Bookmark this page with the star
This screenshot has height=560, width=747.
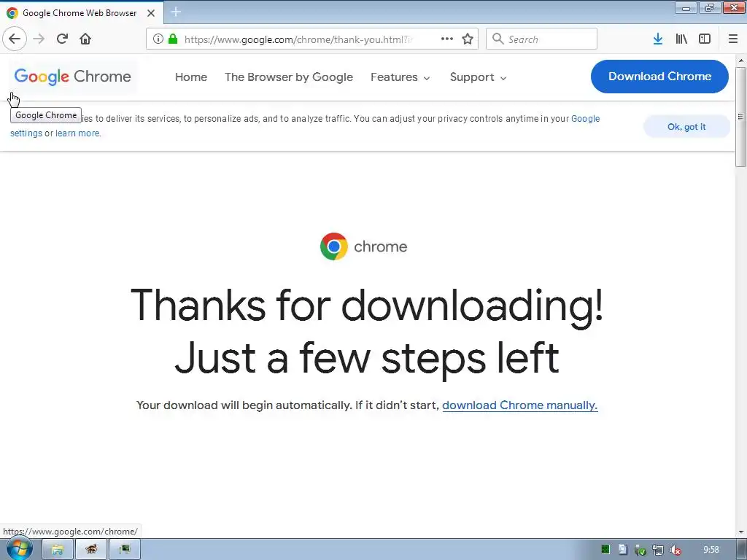(x=468, y=39)
